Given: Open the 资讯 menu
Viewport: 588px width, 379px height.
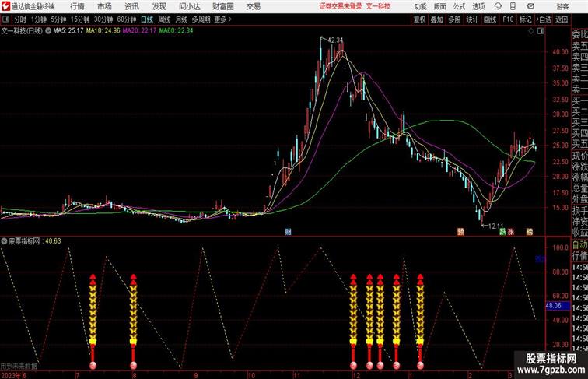Looking at the screenshot, I should [x=131, y=6].
